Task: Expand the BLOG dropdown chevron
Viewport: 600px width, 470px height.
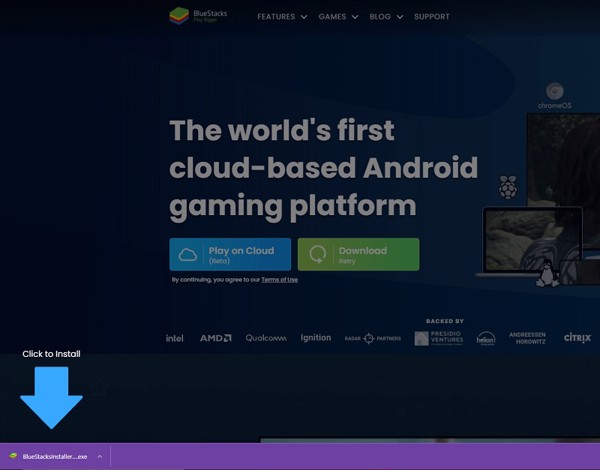Action: pyautogui.click(x=400, y=17)
